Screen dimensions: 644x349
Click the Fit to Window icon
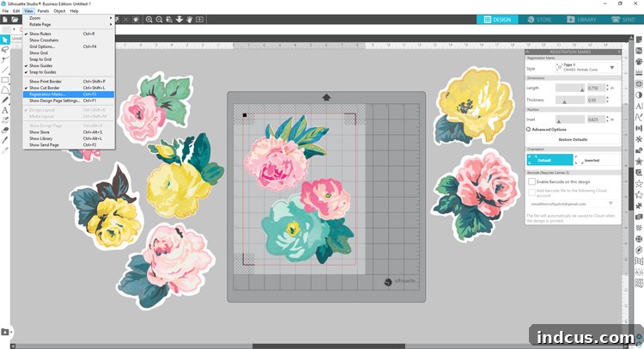click(199, 19)
